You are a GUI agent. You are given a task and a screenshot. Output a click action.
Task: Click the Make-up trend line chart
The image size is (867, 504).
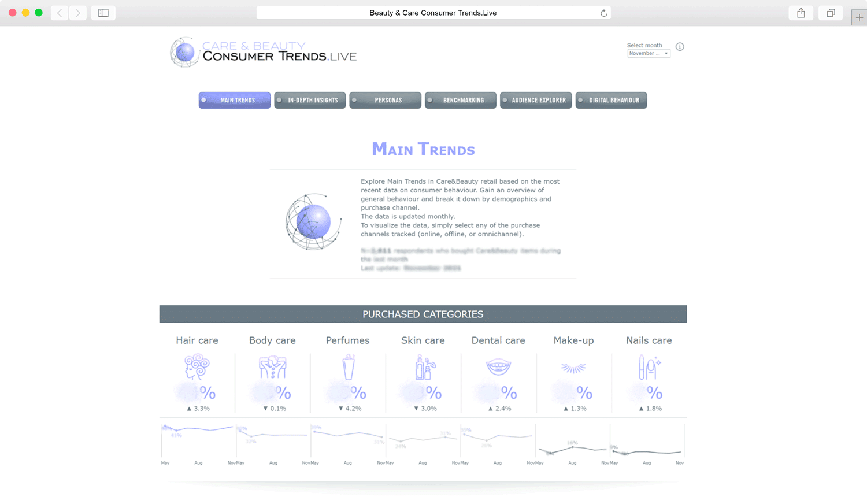(572, 442)
